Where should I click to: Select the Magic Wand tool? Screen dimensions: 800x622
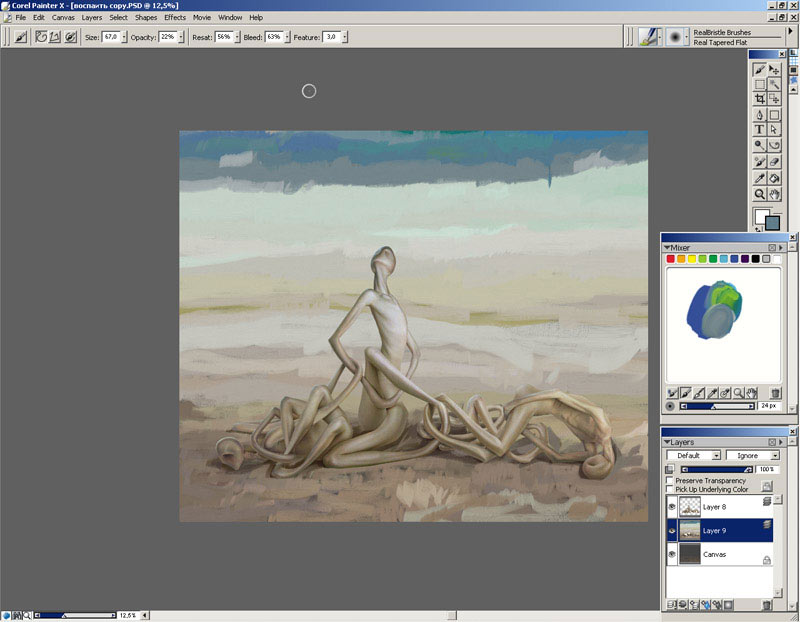[x=775, y=85]
